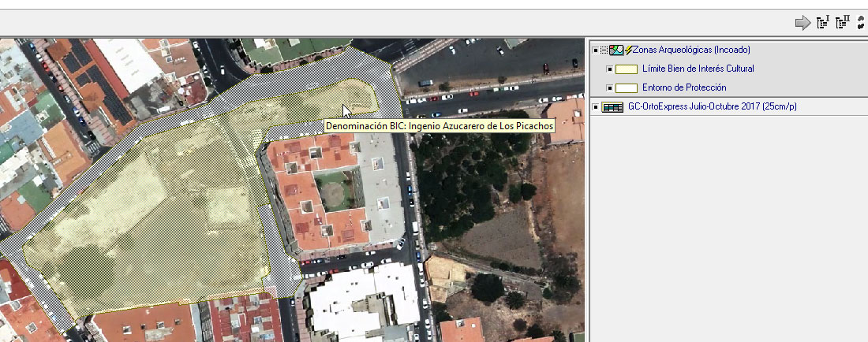Click the Zonas Arqueológicas map layer icon
This screenshot has height=342, width=868.
pos(616,50)
